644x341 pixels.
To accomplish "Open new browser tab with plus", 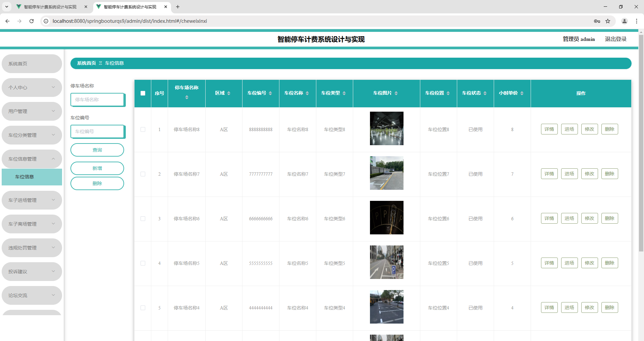I will pos(178,7).
